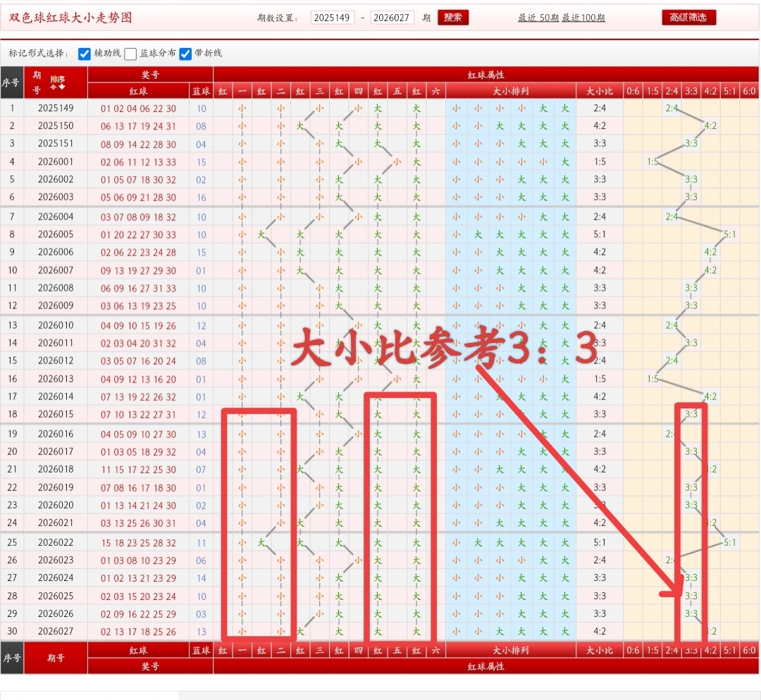Click period 2025151 in the table

pos(56,144)
